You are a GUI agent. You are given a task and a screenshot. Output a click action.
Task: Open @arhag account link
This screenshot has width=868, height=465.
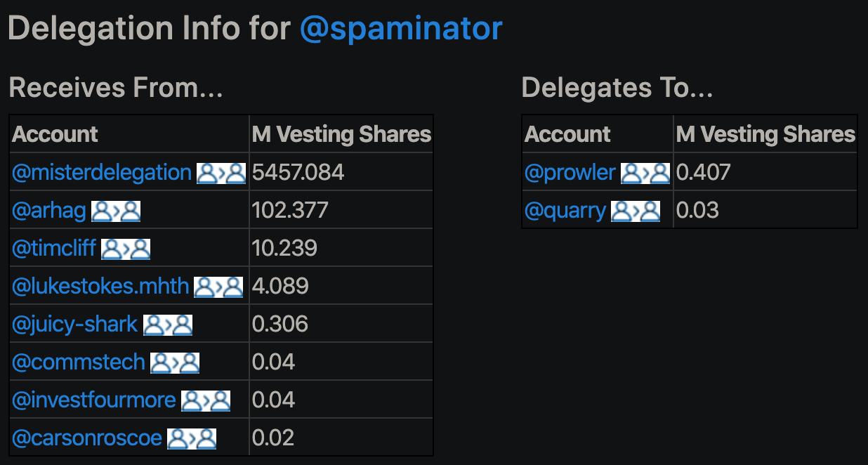pyautogui.click(x=49, y=211)
